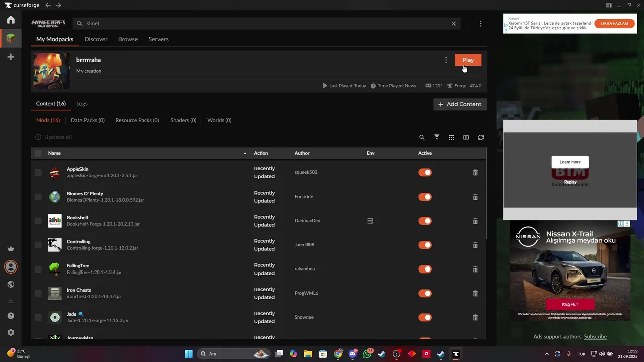Open the user profile avatar icon
This screenshot has height=362, width=644.
[x=11, y=266]
